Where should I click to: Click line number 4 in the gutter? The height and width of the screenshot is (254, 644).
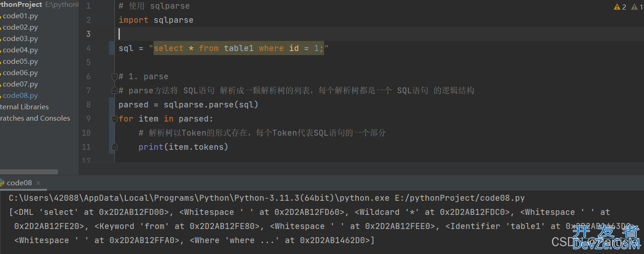88,48
